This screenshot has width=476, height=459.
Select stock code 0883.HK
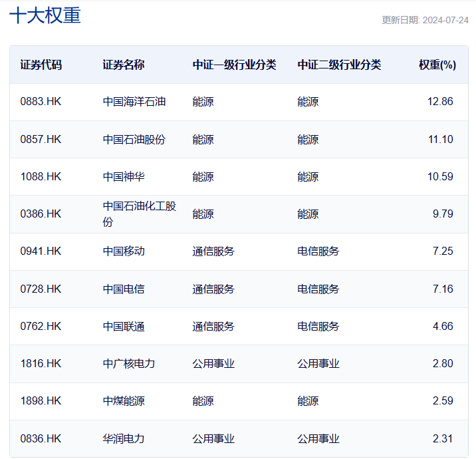tap(41, 102)
